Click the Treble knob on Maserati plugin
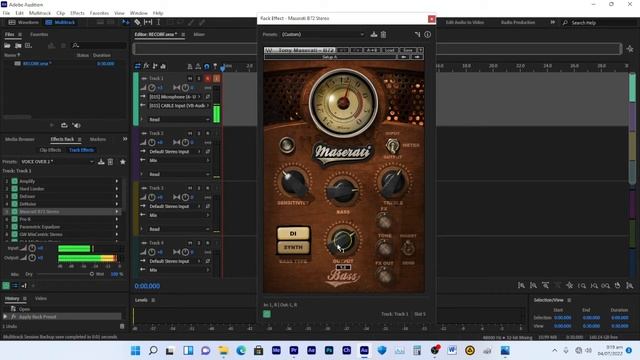640x360 pixels. [392, 182]
